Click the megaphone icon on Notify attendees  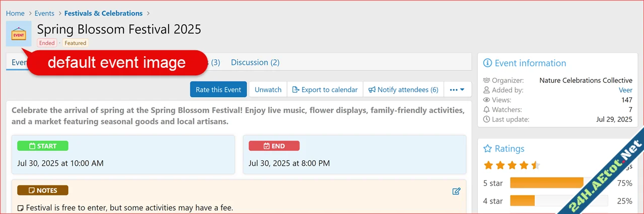tap(372, 90)
